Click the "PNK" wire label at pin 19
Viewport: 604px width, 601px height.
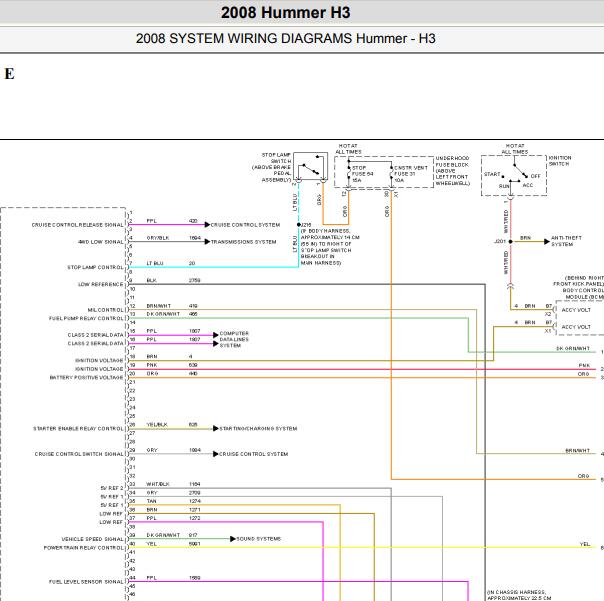click(151, 365)
